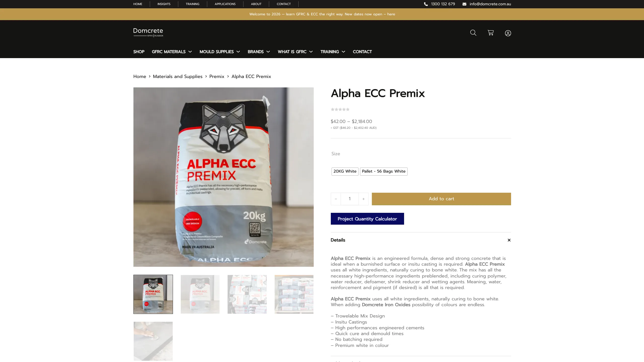Screen dimensions: 644x362
Task: Expand the GFRC Materials dropdown menu
Action: (172, 52)
